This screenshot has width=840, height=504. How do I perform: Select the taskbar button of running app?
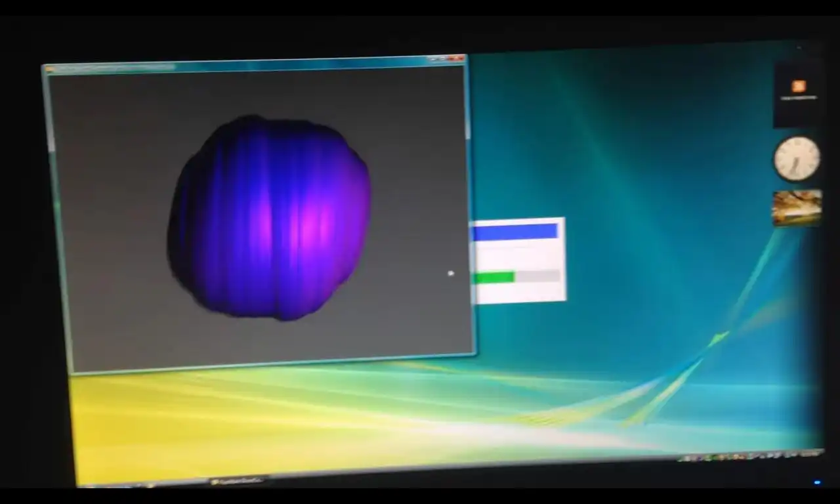pos(238,481)
